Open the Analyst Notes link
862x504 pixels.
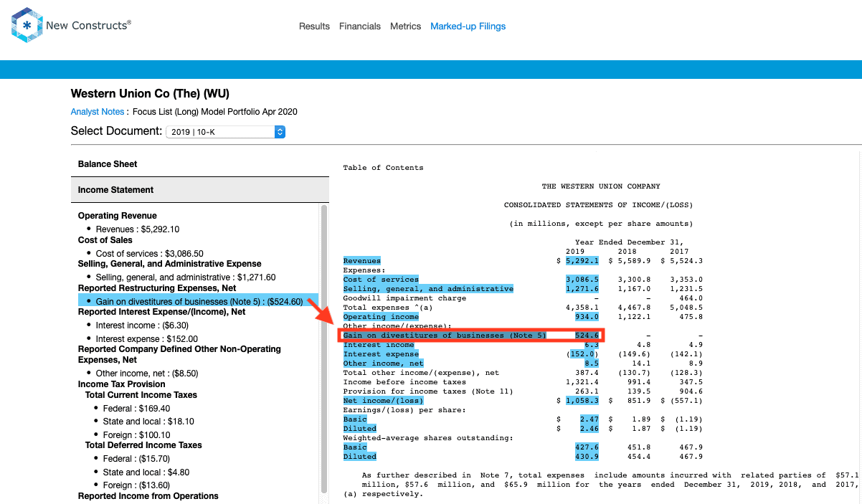[x=98, y=112]
